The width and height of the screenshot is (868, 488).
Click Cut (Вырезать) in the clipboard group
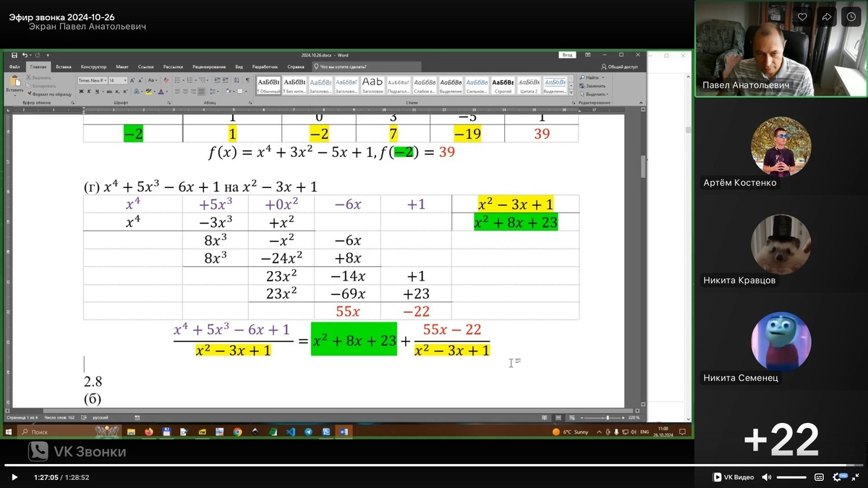pos(38,77)
